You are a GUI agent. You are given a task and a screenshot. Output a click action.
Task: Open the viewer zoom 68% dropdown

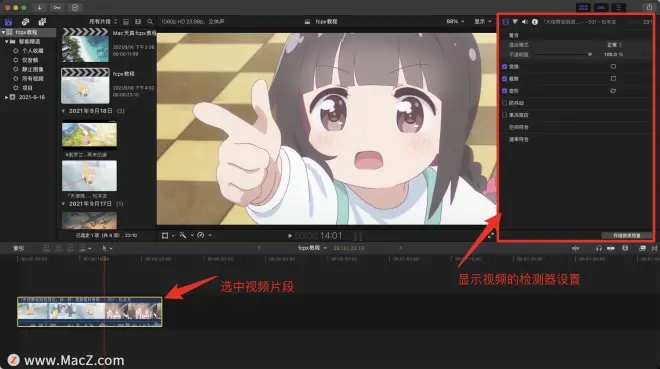point(455,21)
